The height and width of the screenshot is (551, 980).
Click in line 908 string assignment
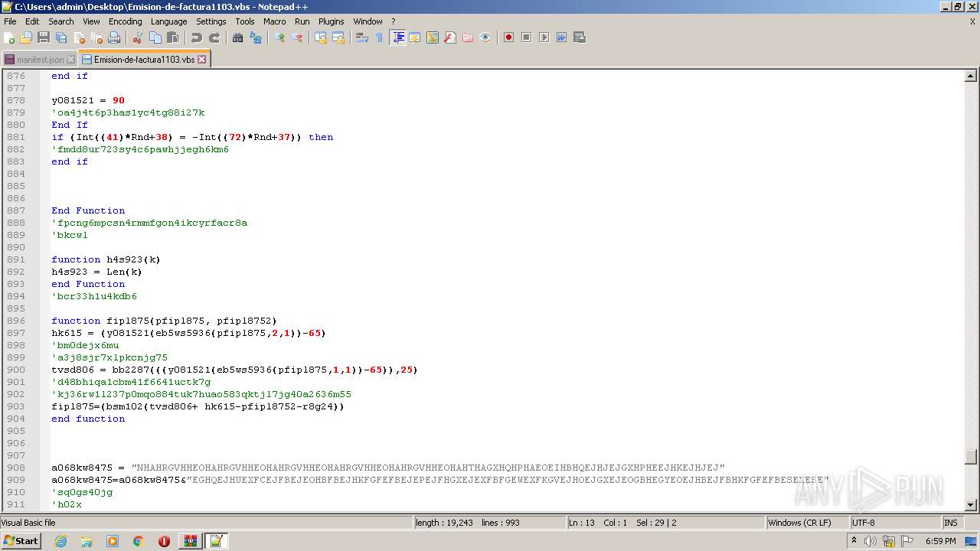click(388, 468)
